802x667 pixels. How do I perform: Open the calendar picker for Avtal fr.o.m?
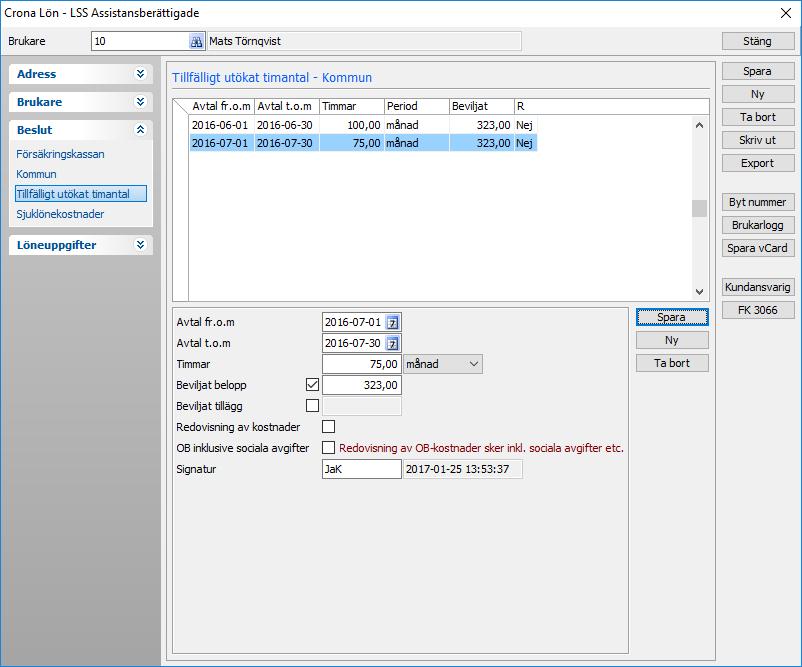pos(392,323)
